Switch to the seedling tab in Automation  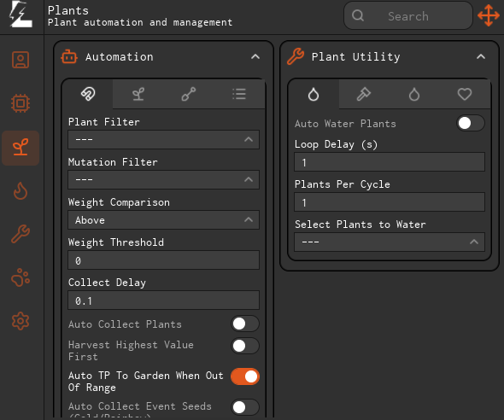pos(138,95)
